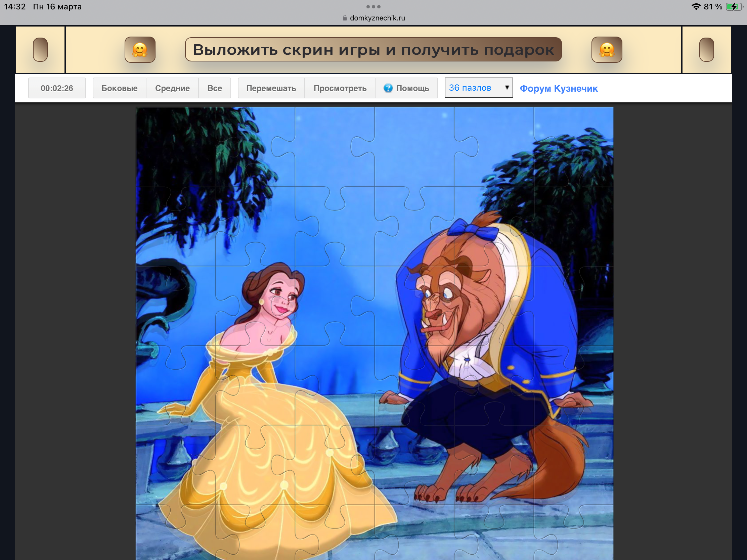Tap the Wi-Fi status icon
747x560 pixels.
click(x=696, y=7)
